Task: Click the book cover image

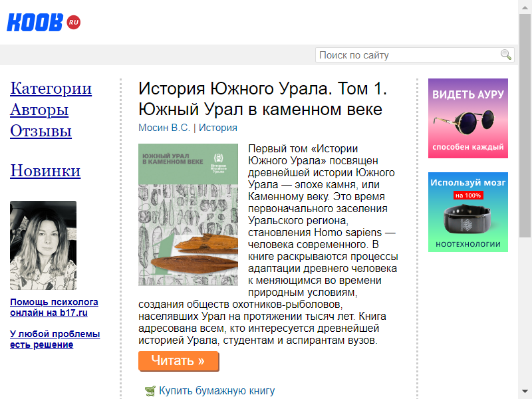Action: coord(188,214)
